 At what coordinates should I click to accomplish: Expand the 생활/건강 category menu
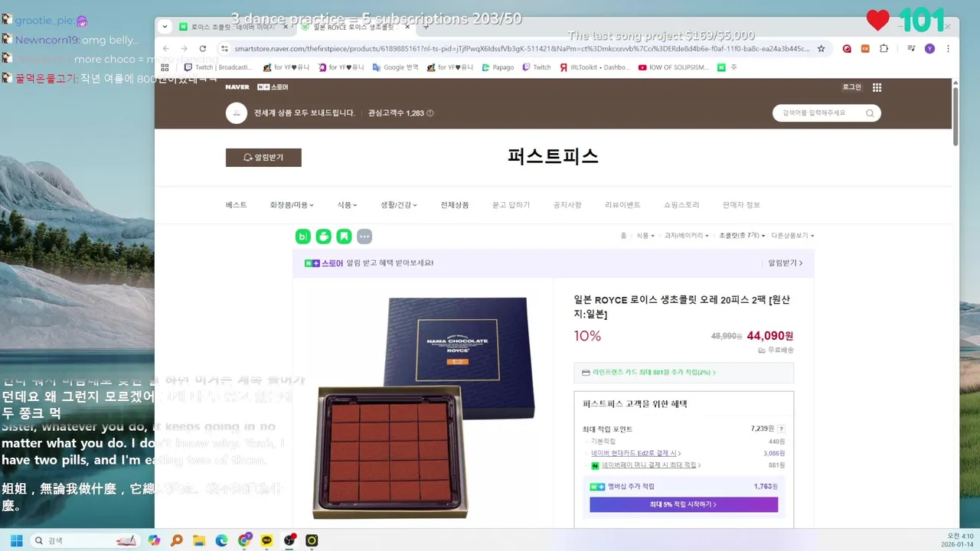pos(399,205)
